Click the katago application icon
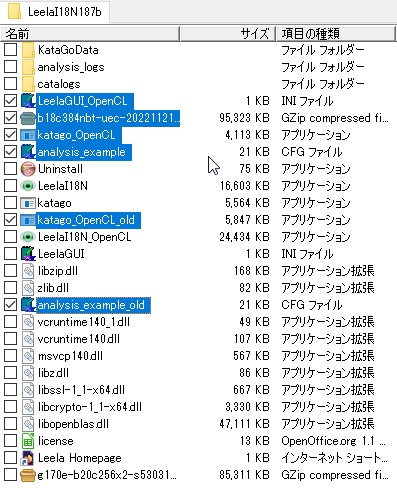397x488 pixels. coord(28,203)
